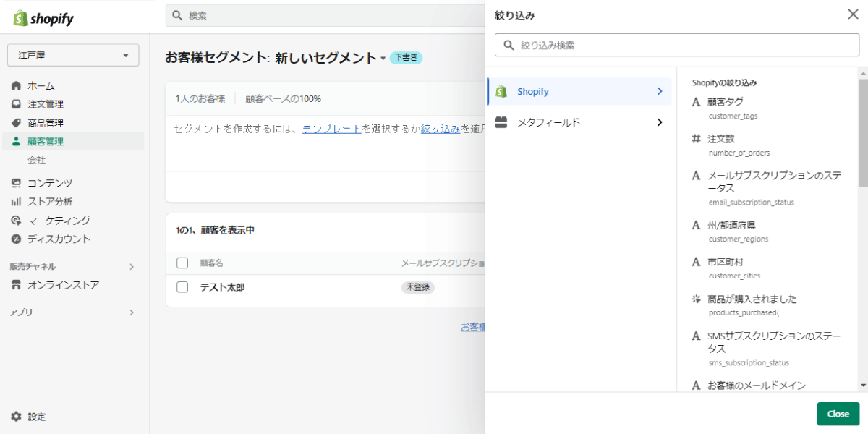Click the function icon beside 商品が購入されました
868x434 pixels.
coord(696,299)
